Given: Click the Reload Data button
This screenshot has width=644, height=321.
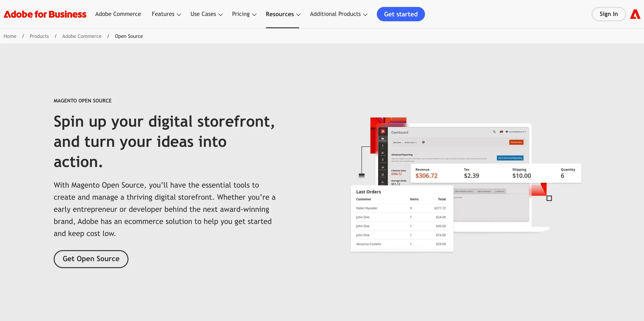Looking at the screenshot, I should click(x=517, y=142).
